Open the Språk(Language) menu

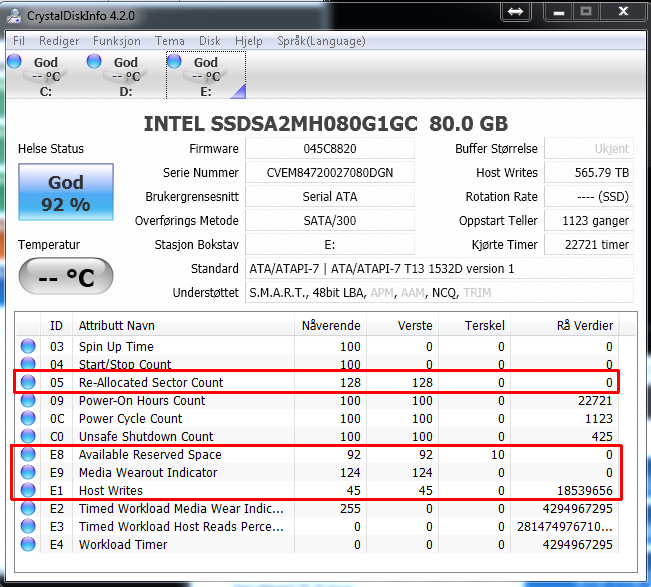321,41
